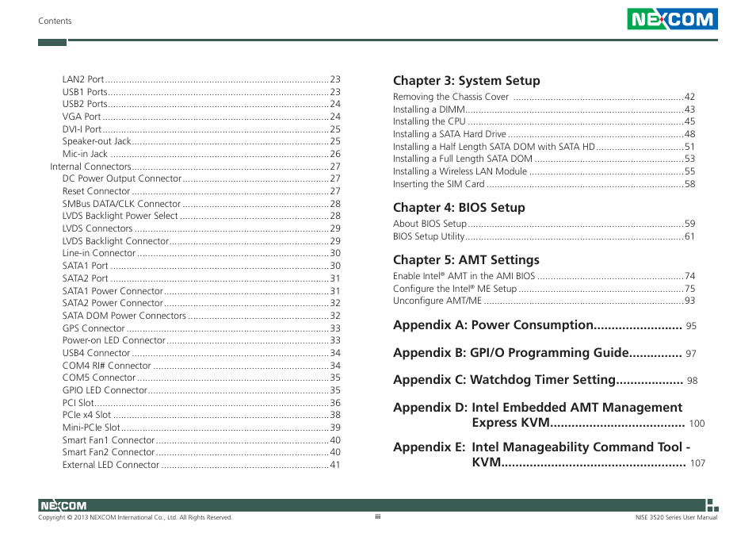Go to Appendix D: Intel Embedded AMT Management

click(x=548, y=415)
